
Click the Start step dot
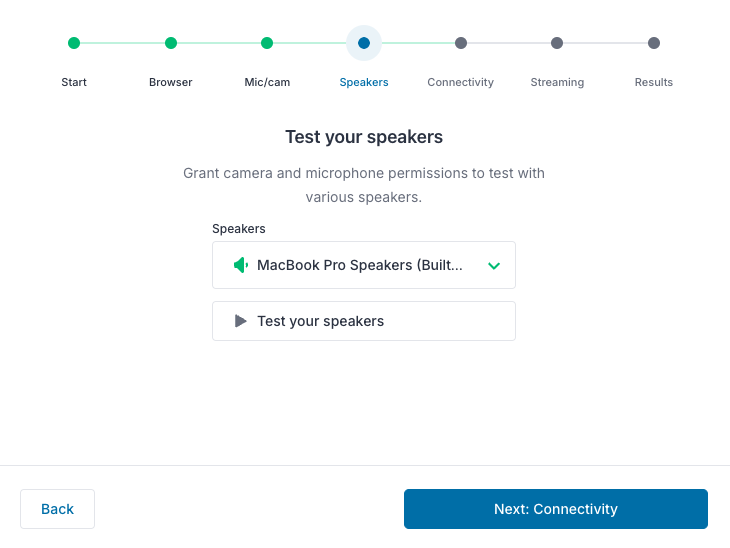(x=74, y=43)
